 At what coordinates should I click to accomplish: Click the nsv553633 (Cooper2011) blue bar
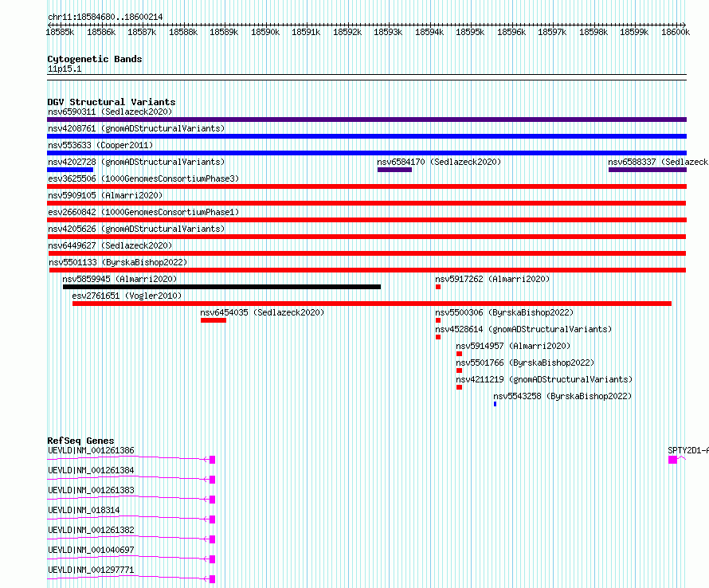click(366, 153)
